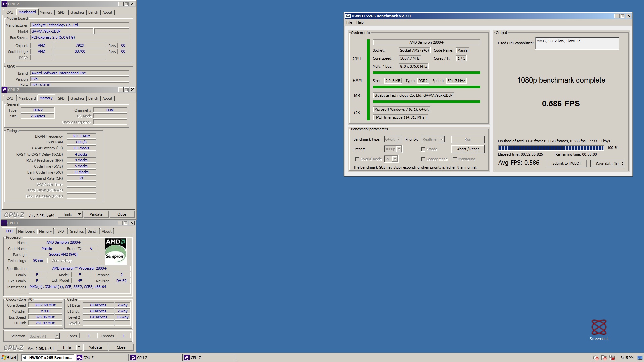Select CPU tab in Memory CPU-Z window
Screen dimensions: 644x362
10,98
